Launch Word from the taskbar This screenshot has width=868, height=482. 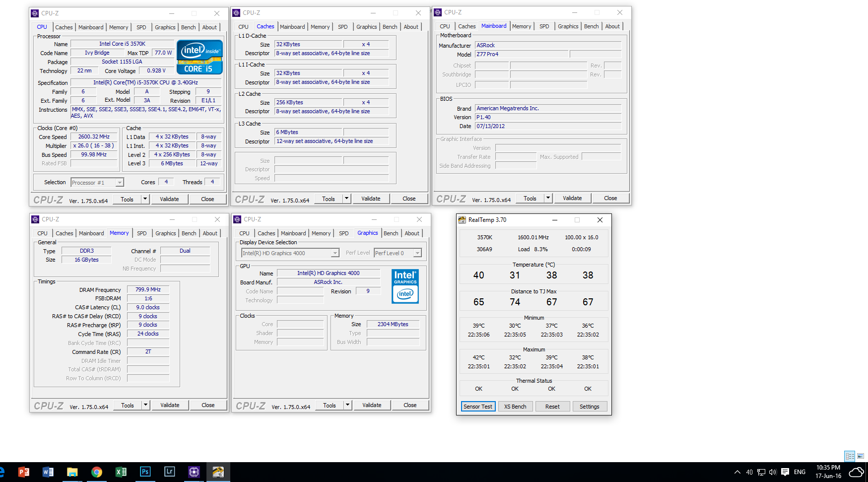(x=48, y=472)
